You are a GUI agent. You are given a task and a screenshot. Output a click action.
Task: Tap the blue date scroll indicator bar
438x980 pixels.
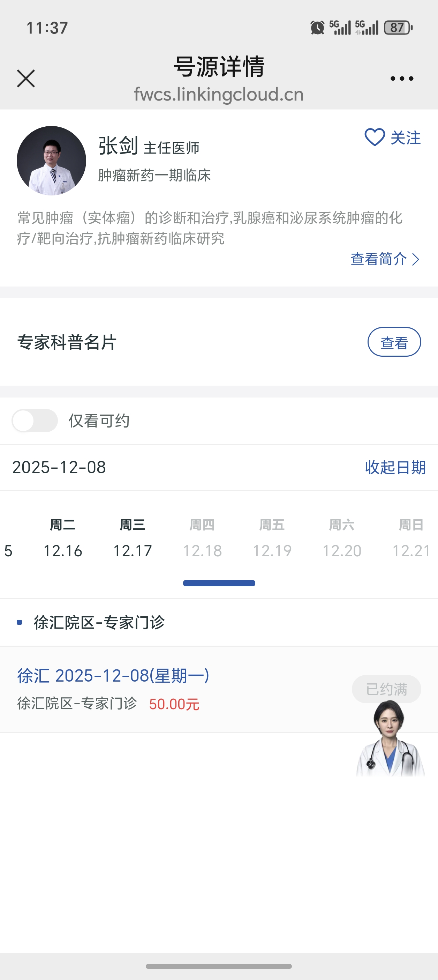click(x=219, y=583)
